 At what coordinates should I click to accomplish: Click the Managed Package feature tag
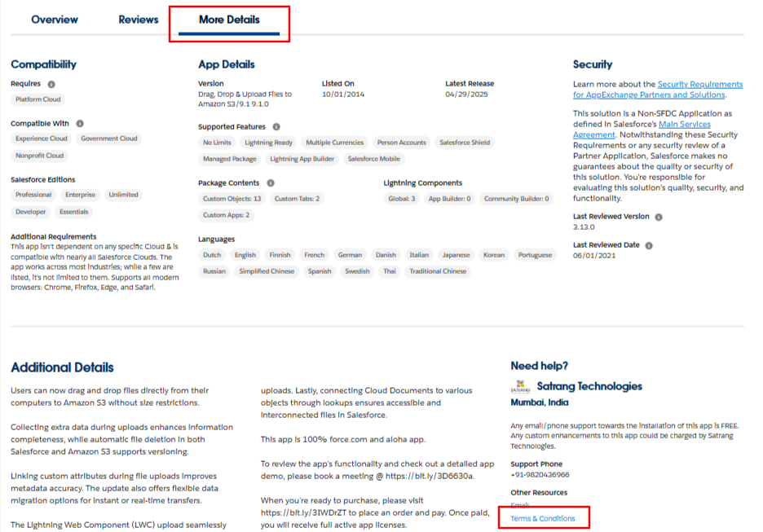(x=230, y=159)
